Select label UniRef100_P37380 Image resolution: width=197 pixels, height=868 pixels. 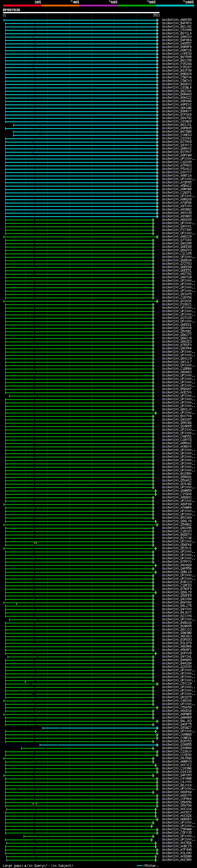177,230
